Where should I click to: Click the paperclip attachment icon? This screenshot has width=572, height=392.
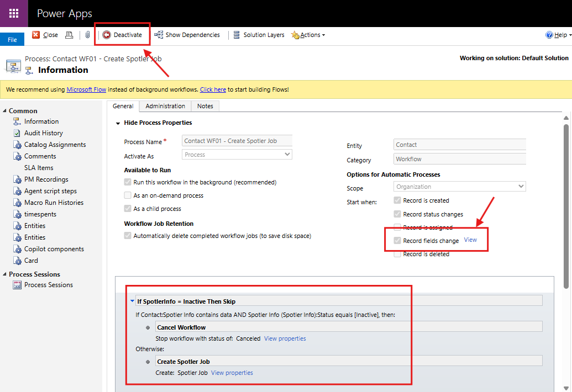click(x=87, y=35)
